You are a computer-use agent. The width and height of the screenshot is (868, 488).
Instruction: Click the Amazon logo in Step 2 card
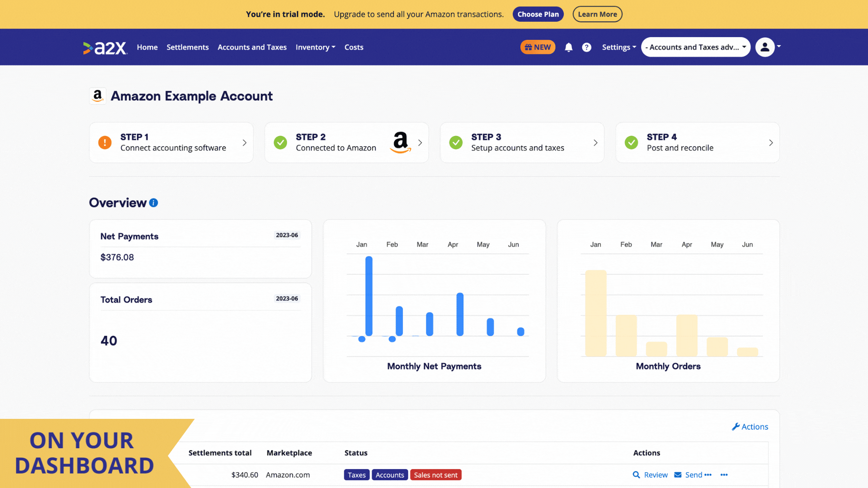coord(401,142)
